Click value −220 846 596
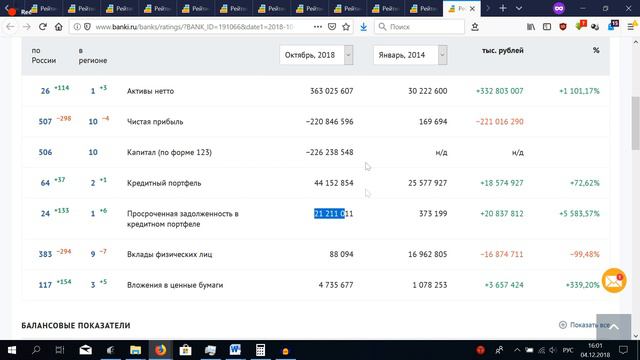 (x=329, y=122)
